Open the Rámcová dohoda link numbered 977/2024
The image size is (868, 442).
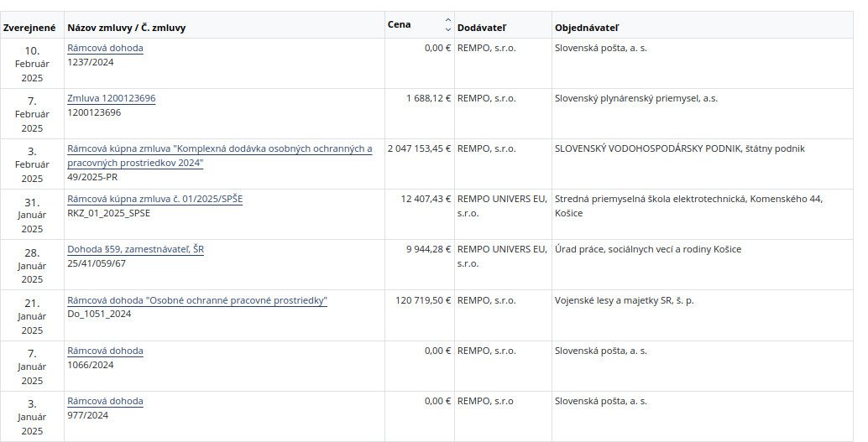[x=105, y=402]
